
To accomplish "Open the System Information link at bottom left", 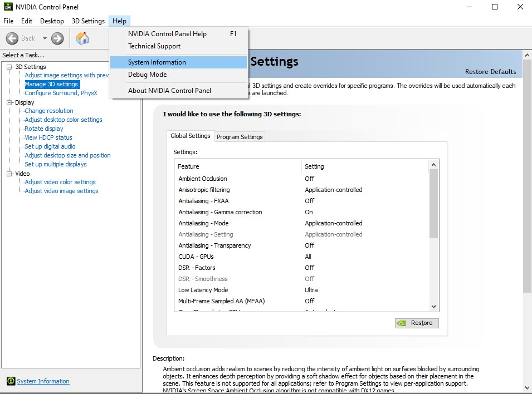I will pyautogui.click(x=43, y=381).
